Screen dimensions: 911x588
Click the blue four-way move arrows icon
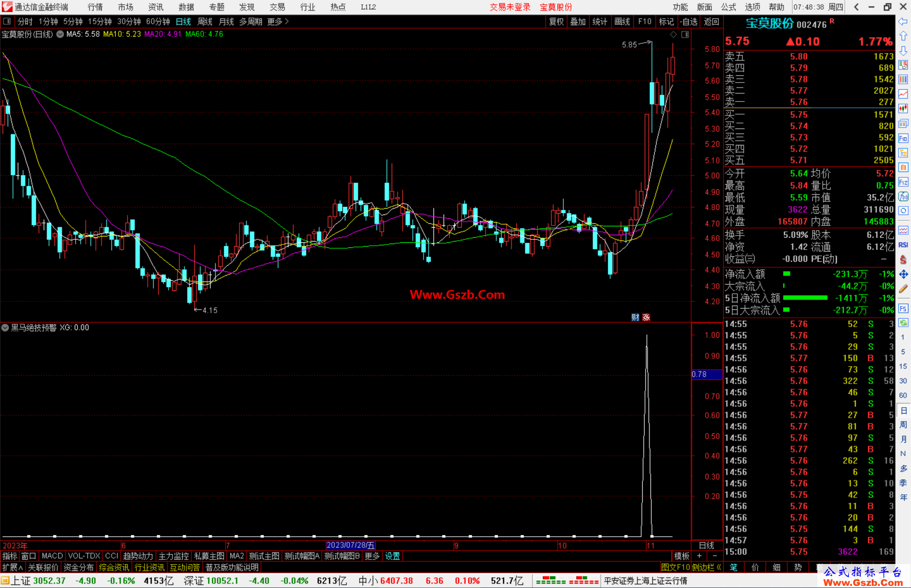903,274
